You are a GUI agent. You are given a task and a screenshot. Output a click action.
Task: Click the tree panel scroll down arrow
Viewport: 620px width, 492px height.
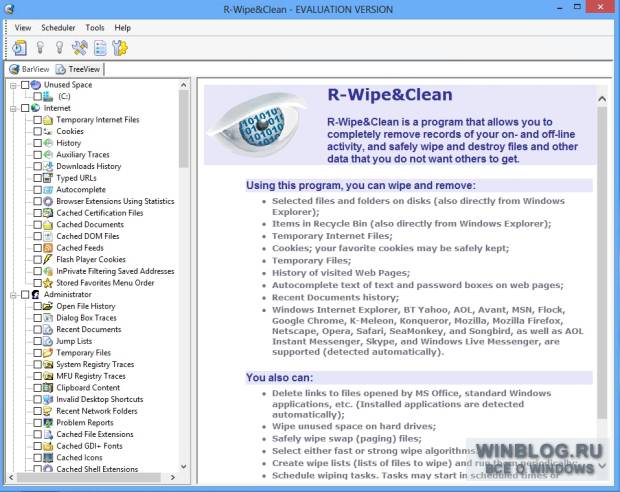click(183, 467)
